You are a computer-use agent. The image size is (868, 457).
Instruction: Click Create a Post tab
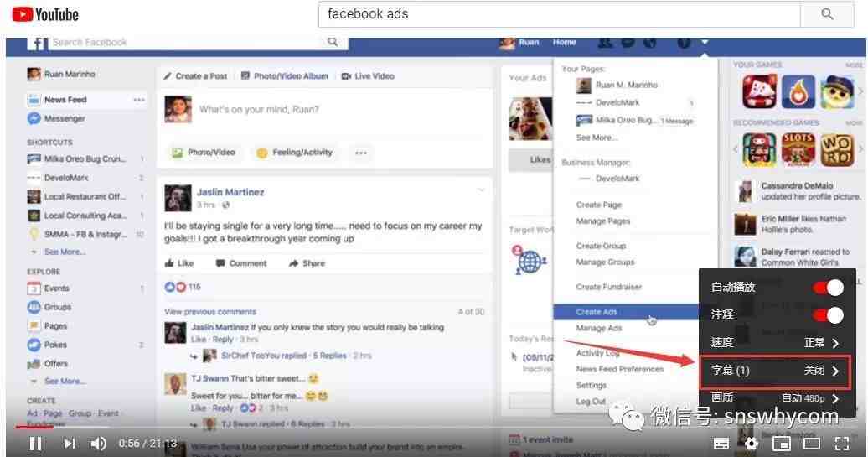[x=195, y=76]
